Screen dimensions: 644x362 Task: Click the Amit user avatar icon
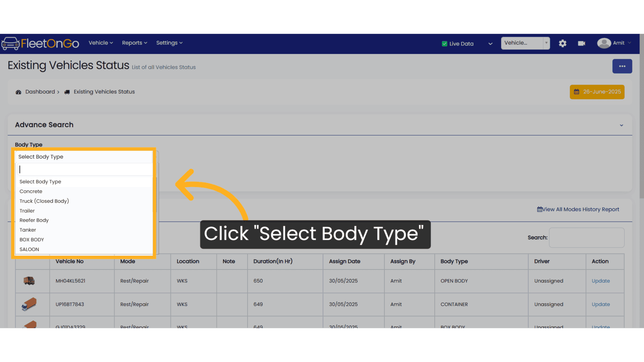tap(604, 43)
